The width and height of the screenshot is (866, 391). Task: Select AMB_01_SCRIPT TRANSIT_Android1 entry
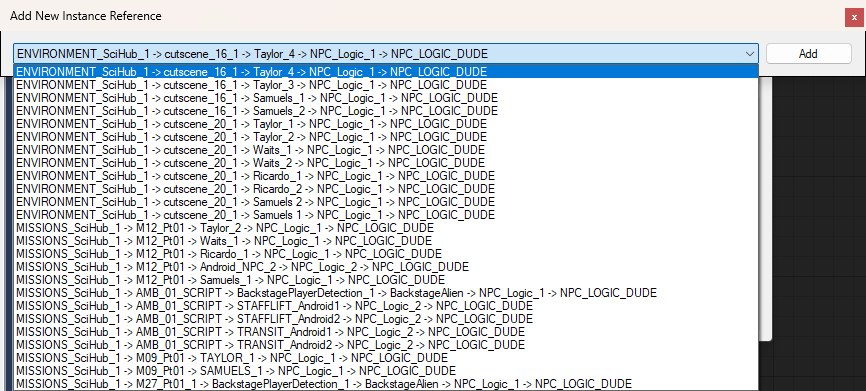[386, 331]
